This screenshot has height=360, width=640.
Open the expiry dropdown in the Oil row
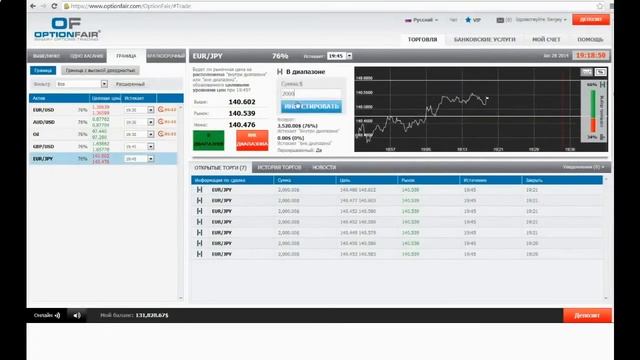[151, 134]
